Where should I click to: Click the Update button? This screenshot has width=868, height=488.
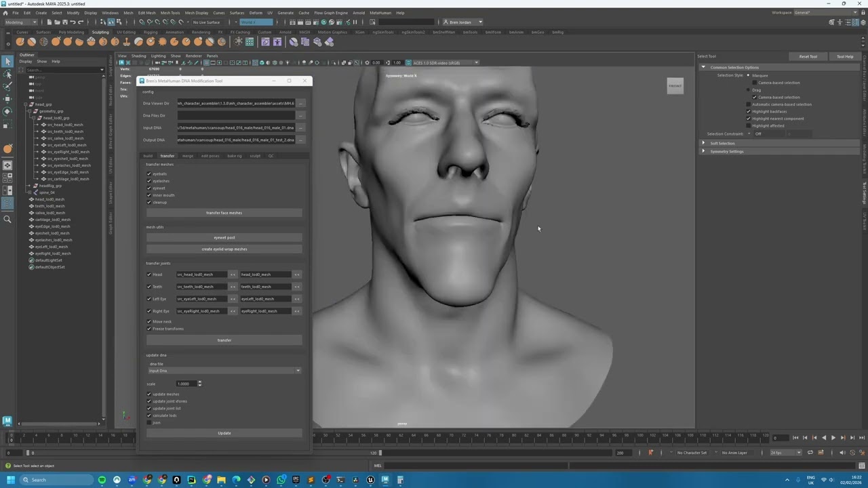pyautogui.click(x=224, y=433)
